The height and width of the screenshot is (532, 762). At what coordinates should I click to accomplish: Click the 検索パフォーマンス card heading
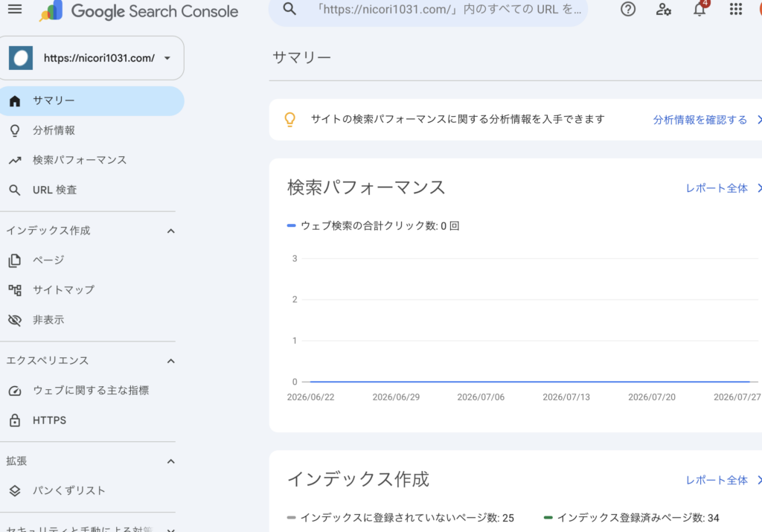click(366, 188)
